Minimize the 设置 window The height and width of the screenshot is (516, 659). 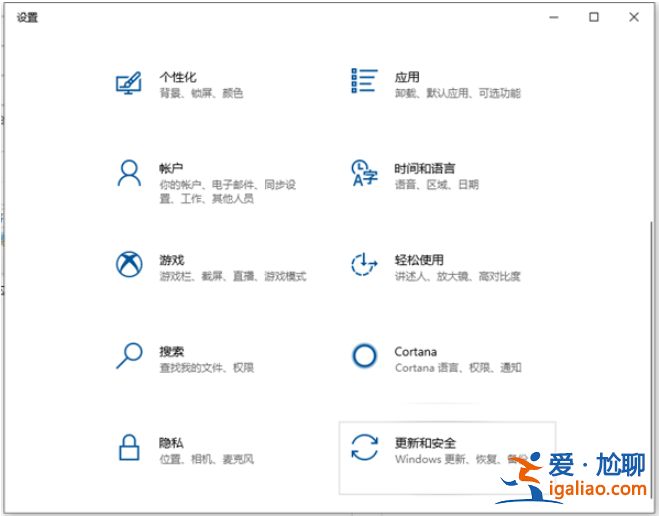coord(554,17)
